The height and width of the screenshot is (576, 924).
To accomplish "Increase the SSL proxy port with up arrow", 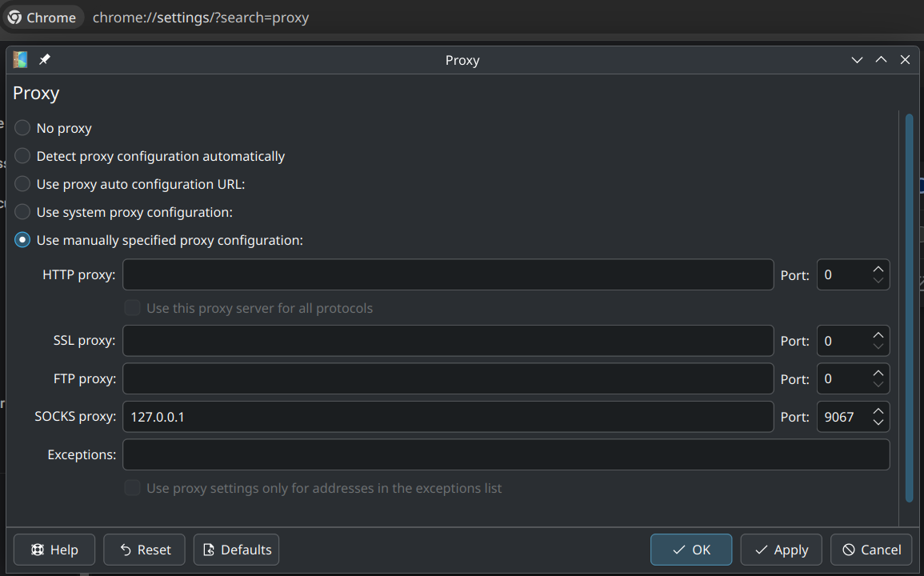I will [878, 335].
